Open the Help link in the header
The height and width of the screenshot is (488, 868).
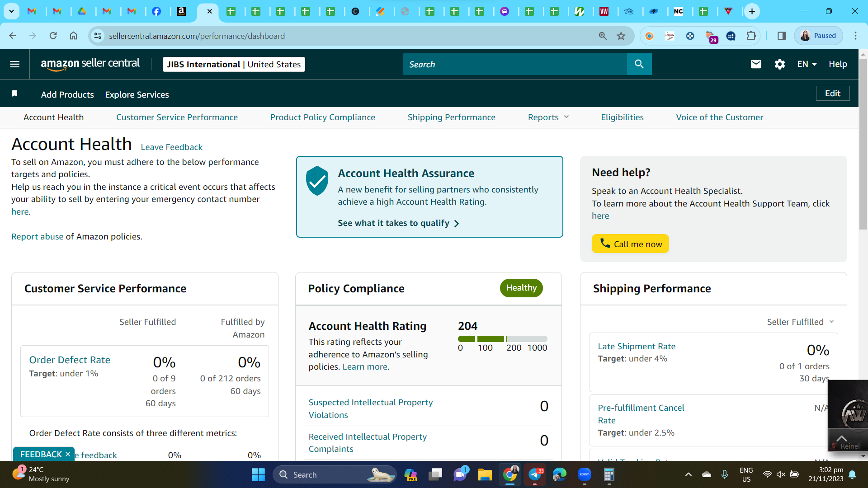point(838,64)
